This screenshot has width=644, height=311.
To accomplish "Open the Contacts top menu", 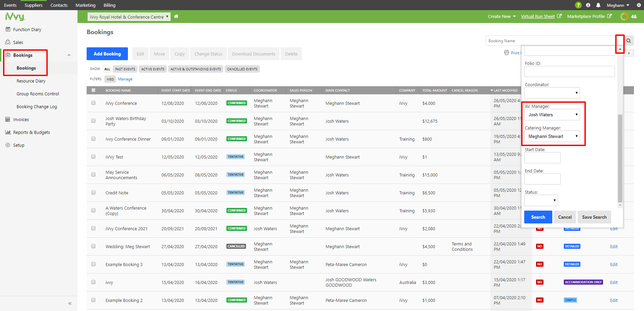I will point(59,5).
